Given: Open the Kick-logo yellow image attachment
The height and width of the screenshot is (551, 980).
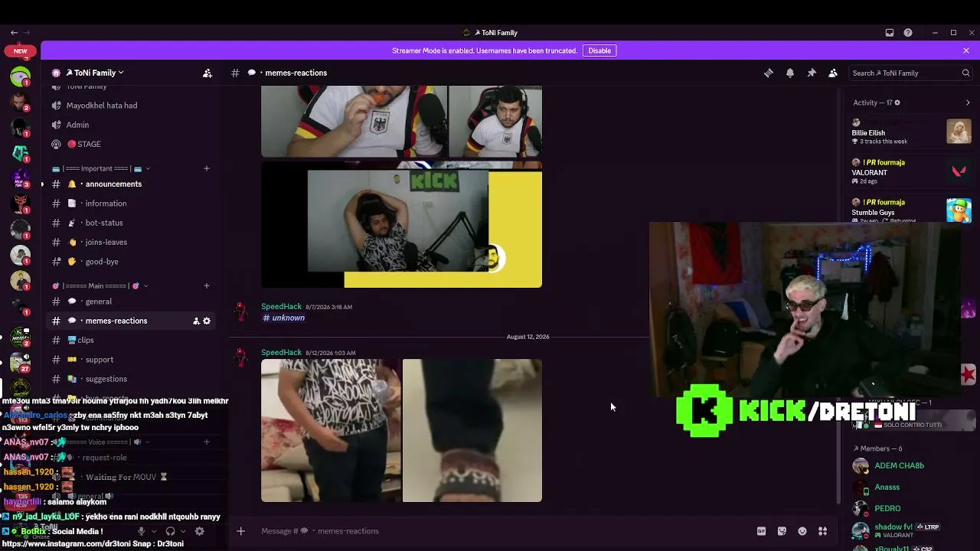Looking at the screenshot, I should (402, 225).
